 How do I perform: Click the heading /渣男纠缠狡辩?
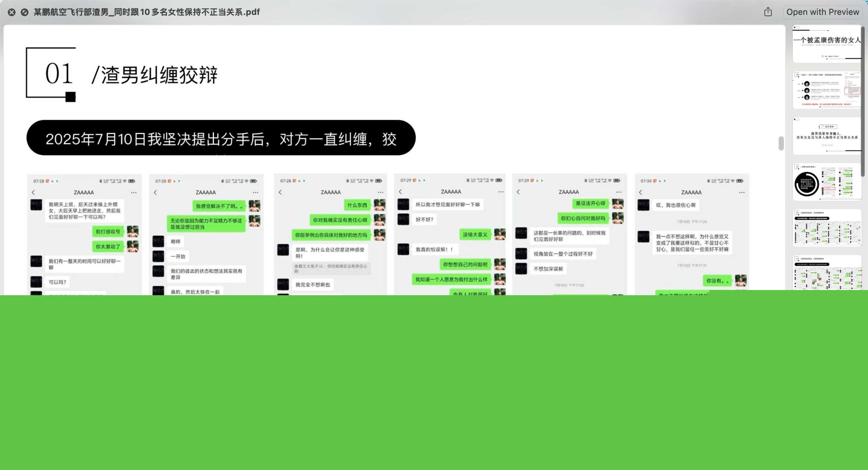[154, 75]
